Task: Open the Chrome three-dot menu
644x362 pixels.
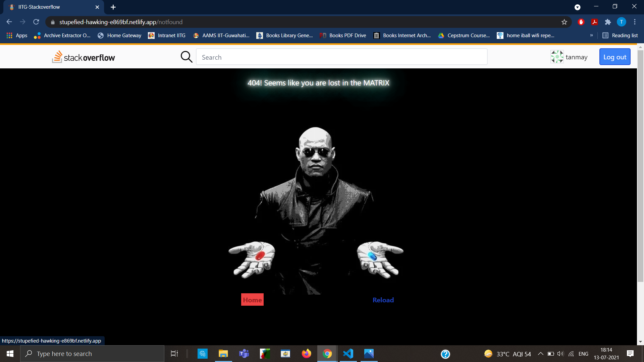Action: click(x=635, y=22)
